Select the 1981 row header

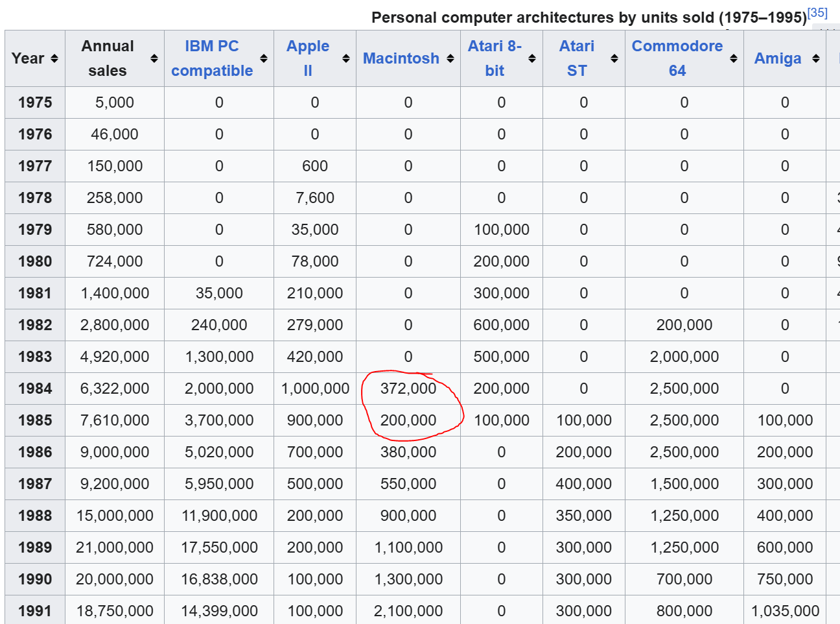[x=35, y=293]
